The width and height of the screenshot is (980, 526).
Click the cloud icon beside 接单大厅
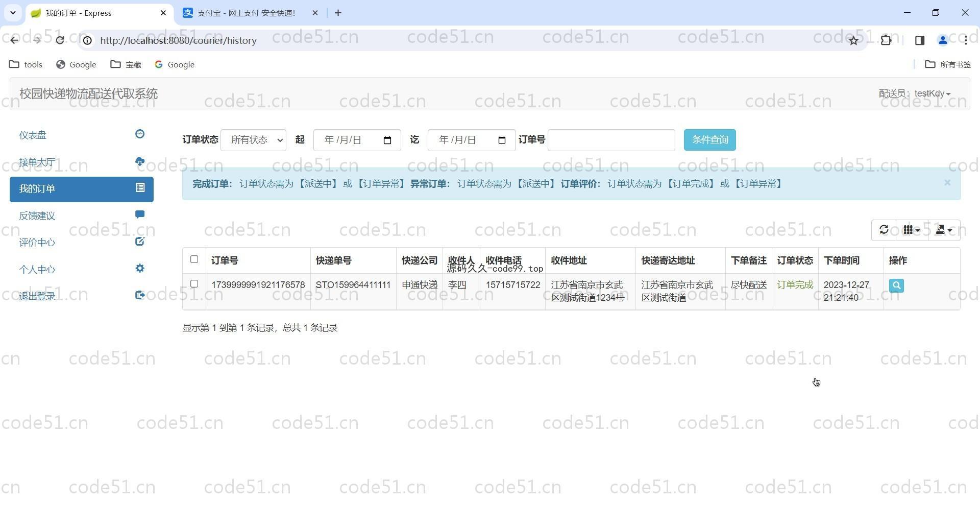tap(140, 161)
